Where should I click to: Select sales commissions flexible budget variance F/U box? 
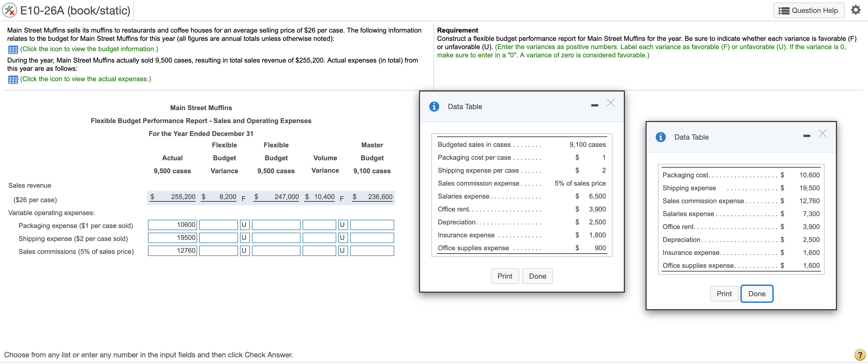[x=244, y=251]
